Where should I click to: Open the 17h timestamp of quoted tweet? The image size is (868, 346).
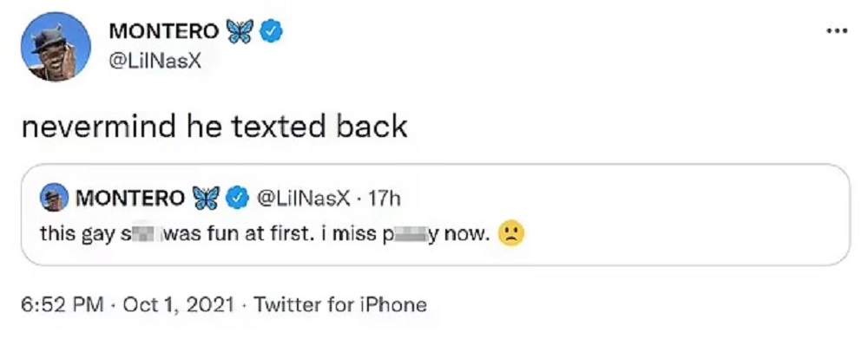click(x=384, y=198)
